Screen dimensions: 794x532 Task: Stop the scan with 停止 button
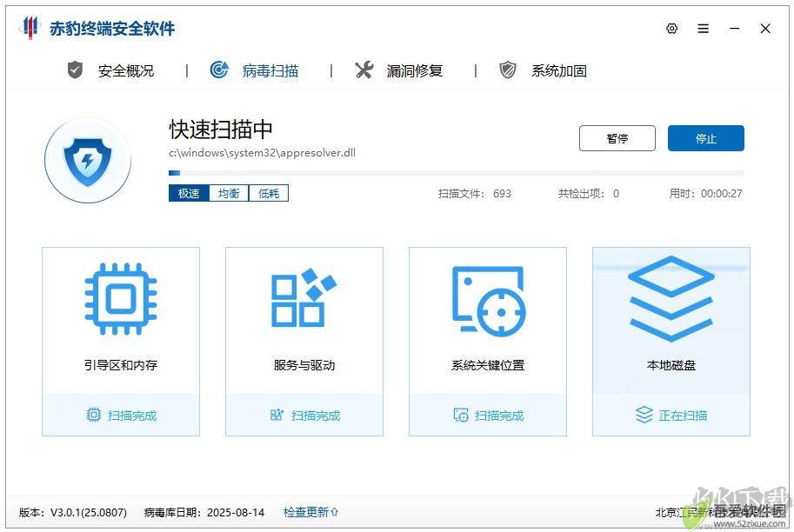click(706, 138)
